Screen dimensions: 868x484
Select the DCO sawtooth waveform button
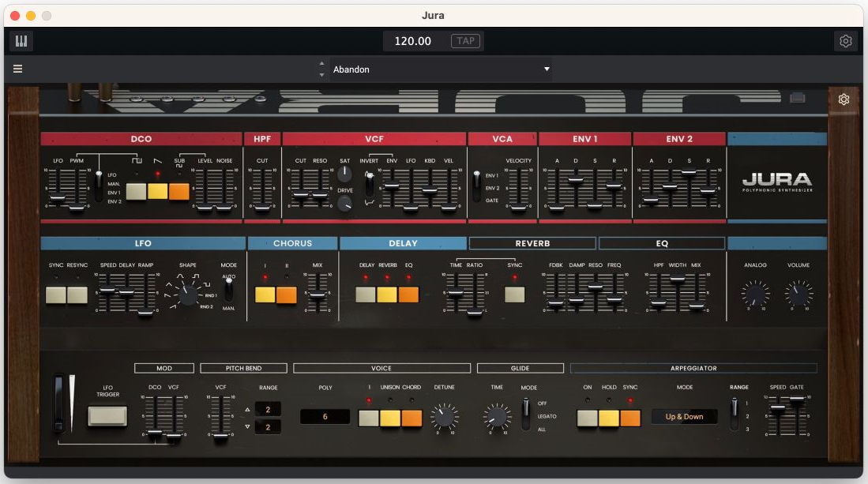tap(157, 192)
